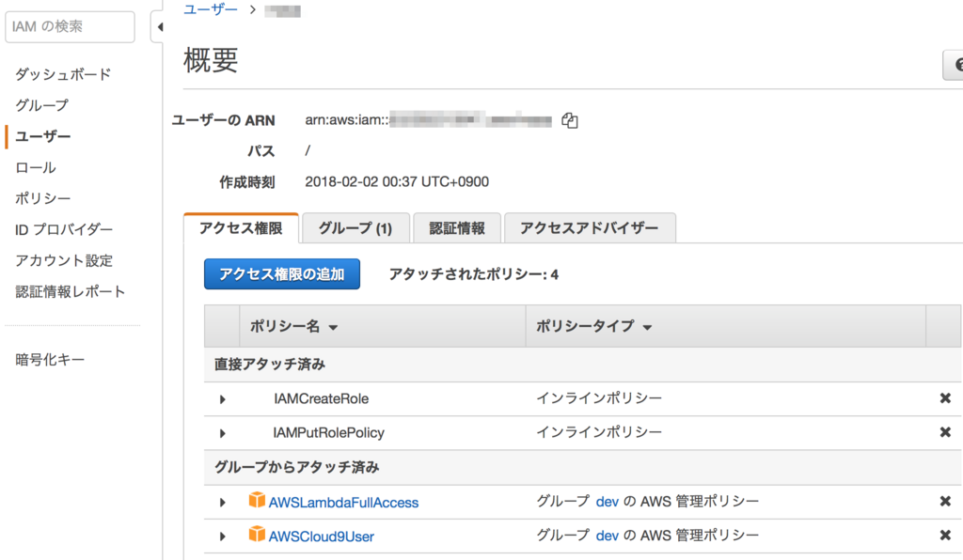Remove the IAMCreateRole inline policy
Screen dimensions: 963x560
point(944,398)
